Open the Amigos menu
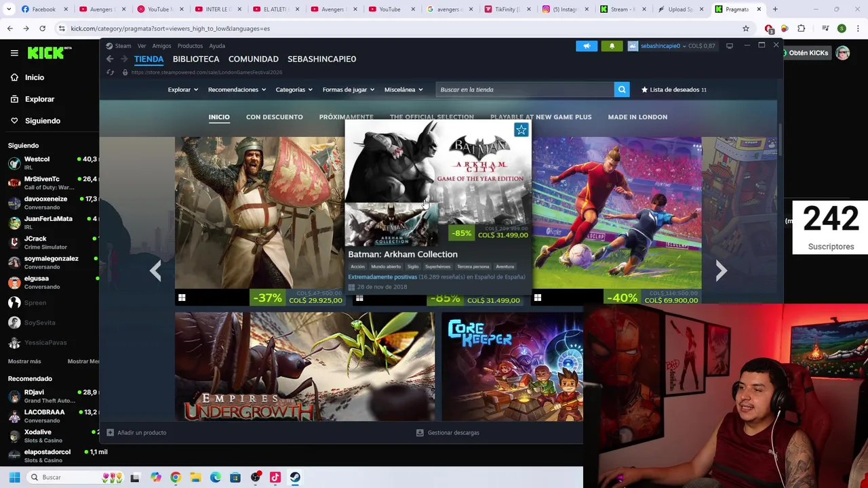This screenshot has height=488, width=868. (161, 46)
